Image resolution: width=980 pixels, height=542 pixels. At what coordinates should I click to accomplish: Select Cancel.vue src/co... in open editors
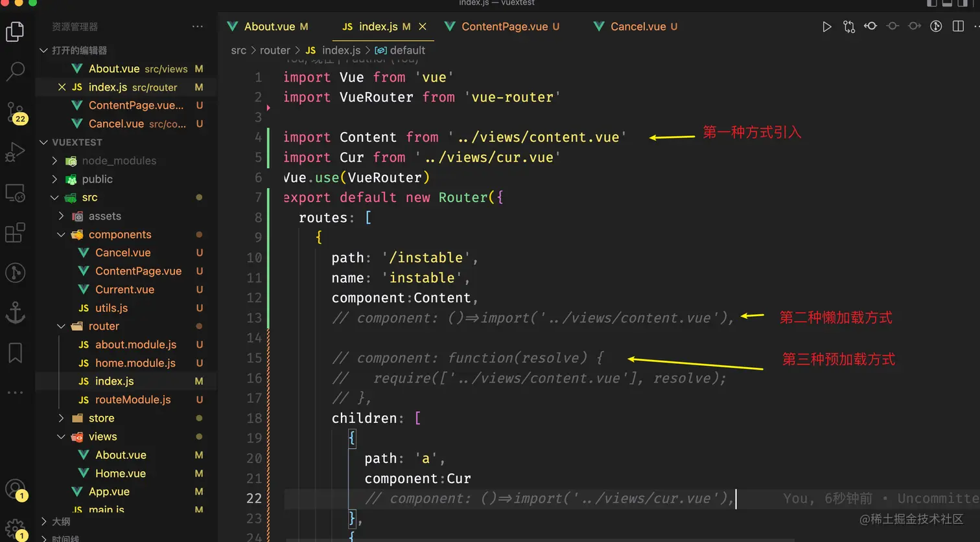pyautogui.click(x=126, y=124)
